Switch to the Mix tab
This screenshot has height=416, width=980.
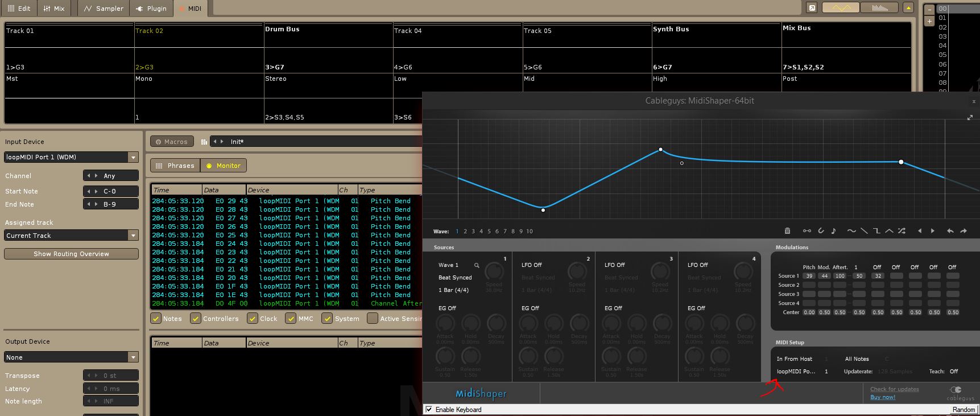54,9
